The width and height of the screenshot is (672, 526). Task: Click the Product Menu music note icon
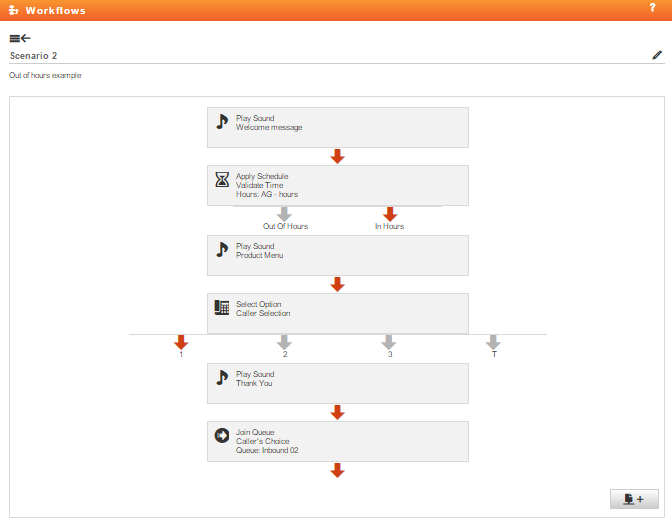pyautogui.click(x=222, y=249)
